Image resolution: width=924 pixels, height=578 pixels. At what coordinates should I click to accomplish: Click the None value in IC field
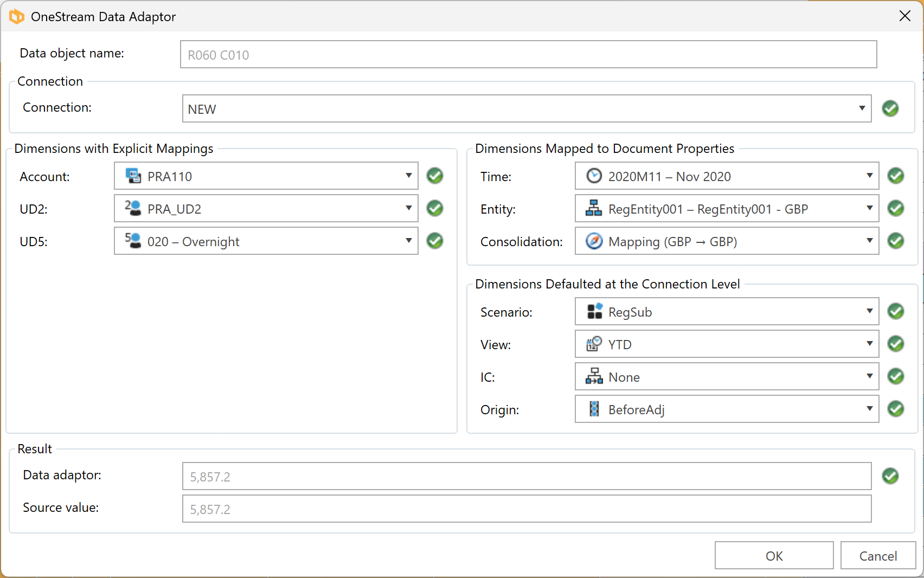click(x=624, y=377)
